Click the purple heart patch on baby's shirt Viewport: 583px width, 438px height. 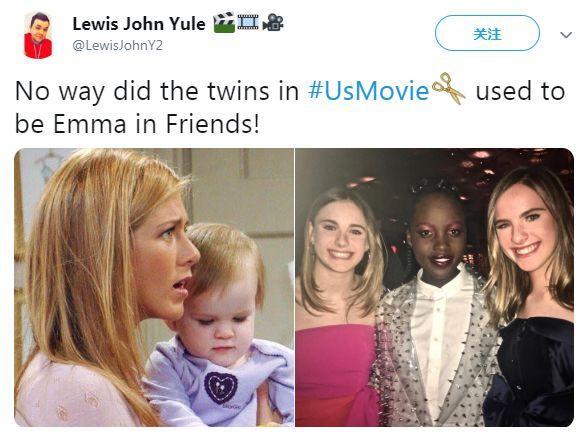click(x=221, y=387)
